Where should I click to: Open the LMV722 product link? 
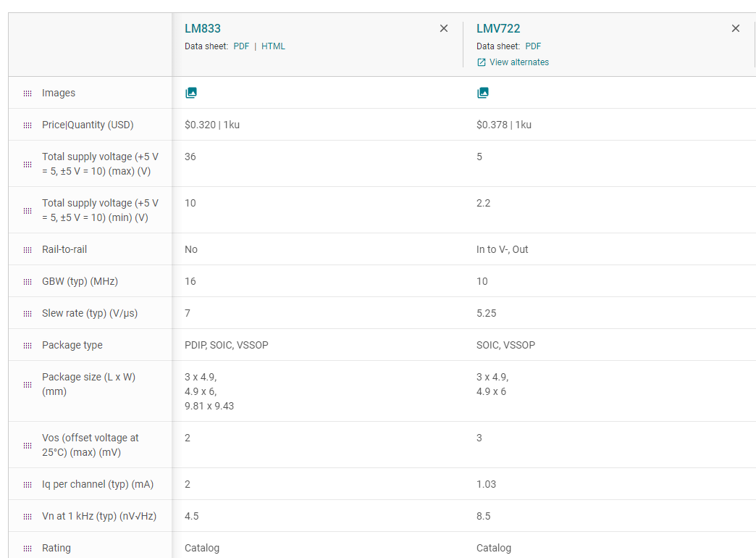(498, 28)
